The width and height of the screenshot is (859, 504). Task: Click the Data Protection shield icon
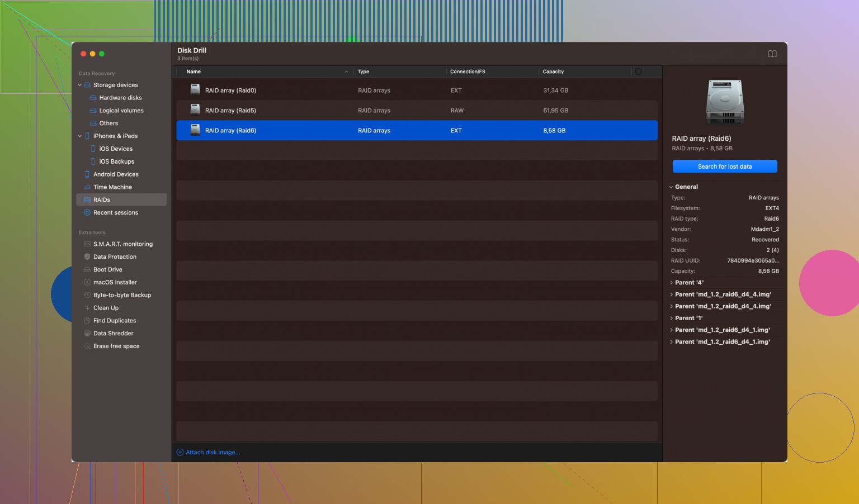pos(87,257)
